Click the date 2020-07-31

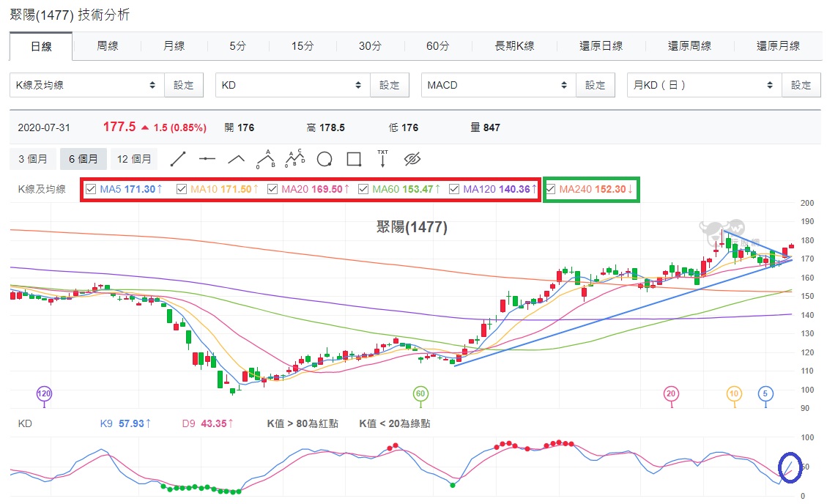click(44, 127)
